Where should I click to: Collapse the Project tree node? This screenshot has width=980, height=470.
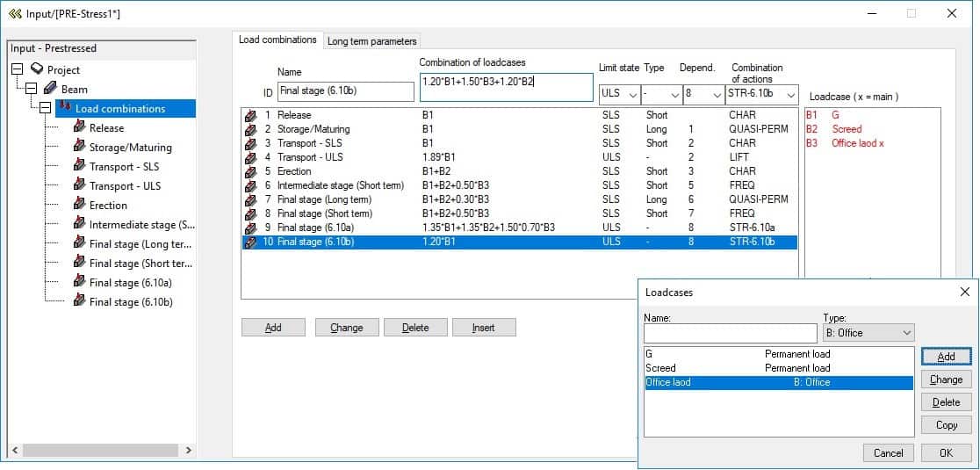18,69
